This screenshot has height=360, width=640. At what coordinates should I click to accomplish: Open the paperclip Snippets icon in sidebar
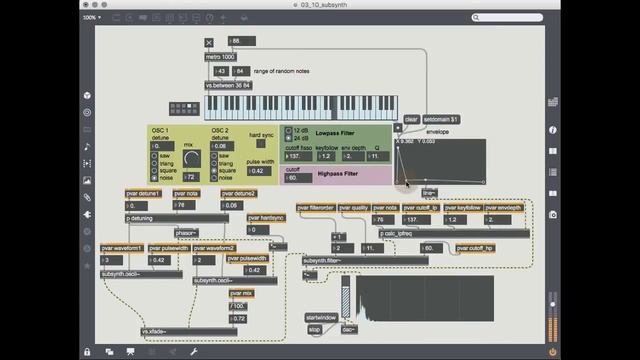coord(87,198)
